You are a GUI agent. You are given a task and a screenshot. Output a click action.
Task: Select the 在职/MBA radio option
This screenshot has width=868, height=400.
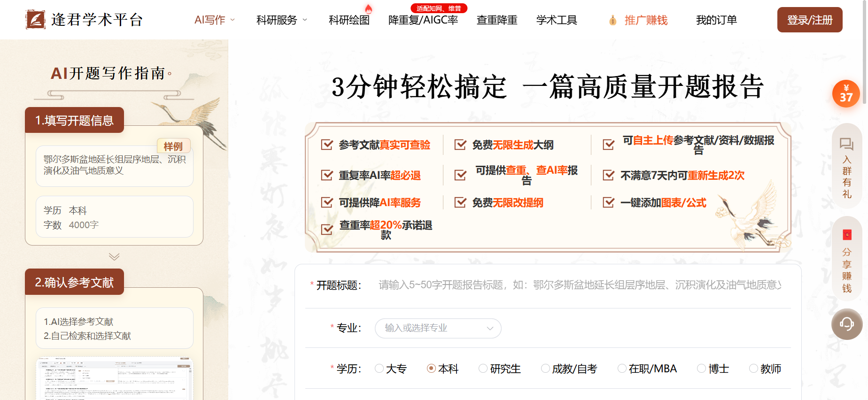click(647, 369)
